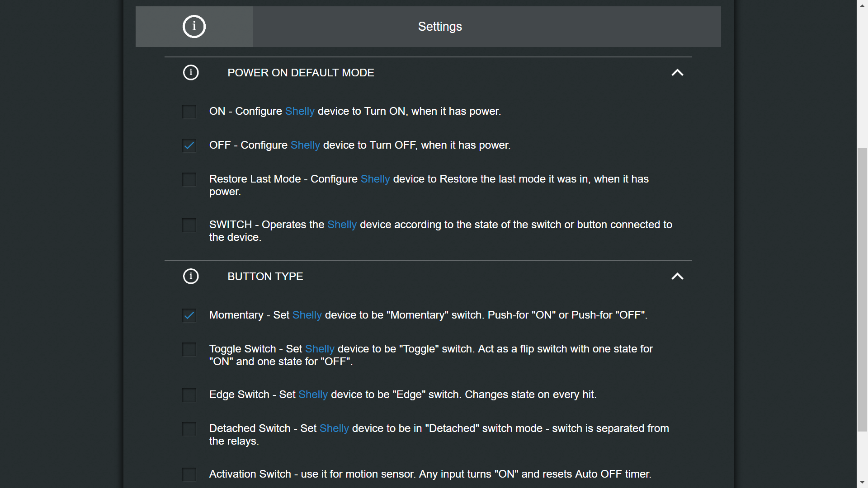Check the Restore Last Mode option
Image resolution: width=868 pixels, height=488 pixels.
pyautogui.click(x=189, y=179)
